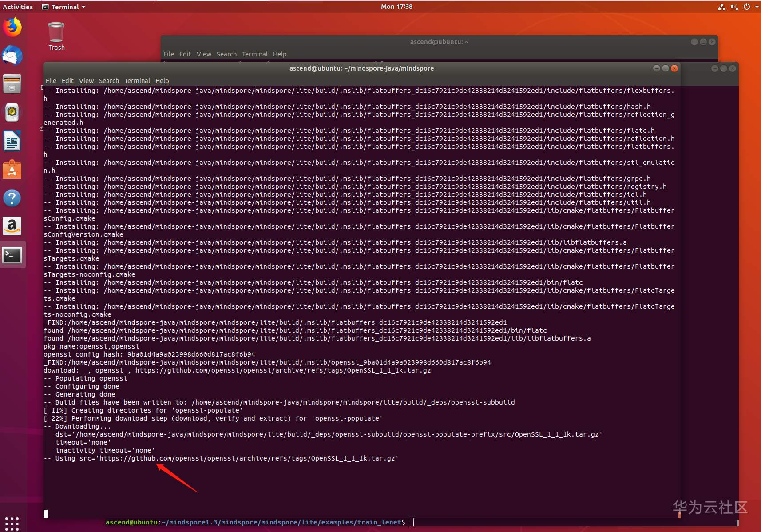This screenshot has width=761, height=532.
Task: Minimize the ascend@ubuntu: ~ background window
Action: click(694, 42)
